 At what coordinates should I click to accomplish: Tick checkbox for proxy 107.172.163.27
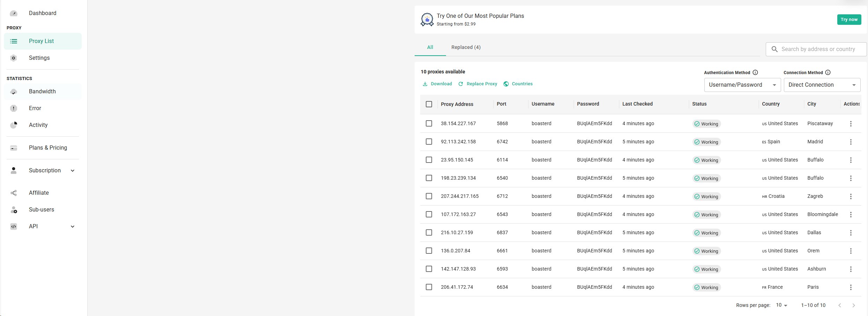(x=429, y=214)
